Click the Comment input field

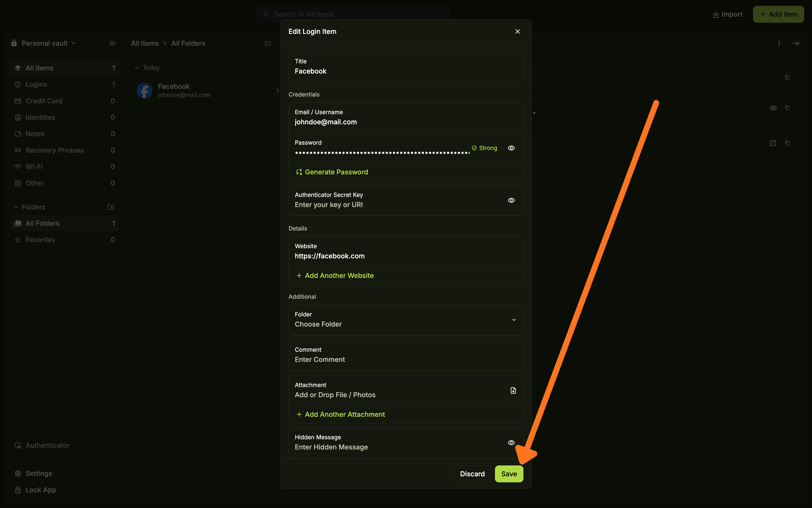pyautogui.click(x=406, y=355)
